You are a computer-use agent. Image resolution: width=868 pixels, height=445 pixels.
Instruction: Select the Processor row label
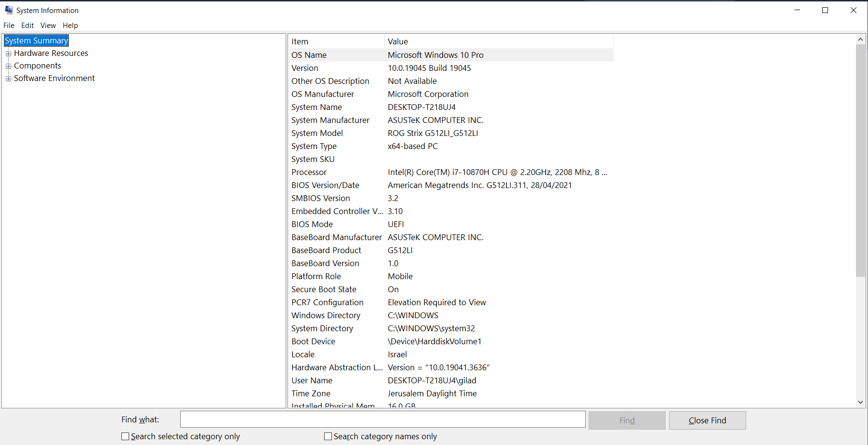(309, 172)
